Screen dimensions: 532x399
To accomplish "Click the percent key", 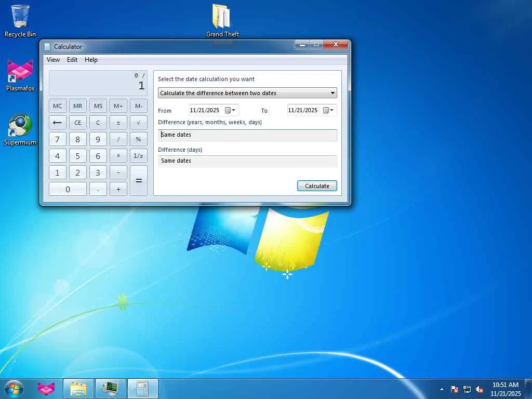I will pyautogui.click(x=138, y=139).
